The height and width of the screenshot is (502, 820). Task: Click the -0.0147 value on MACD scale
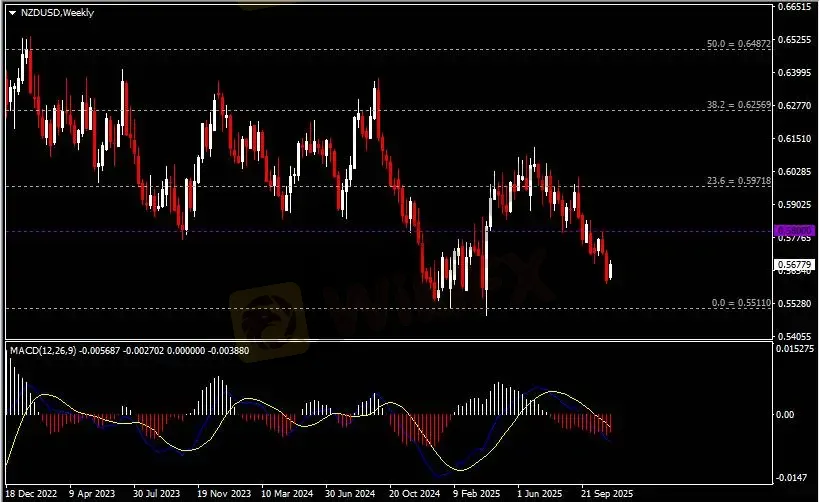pos(793,478)
